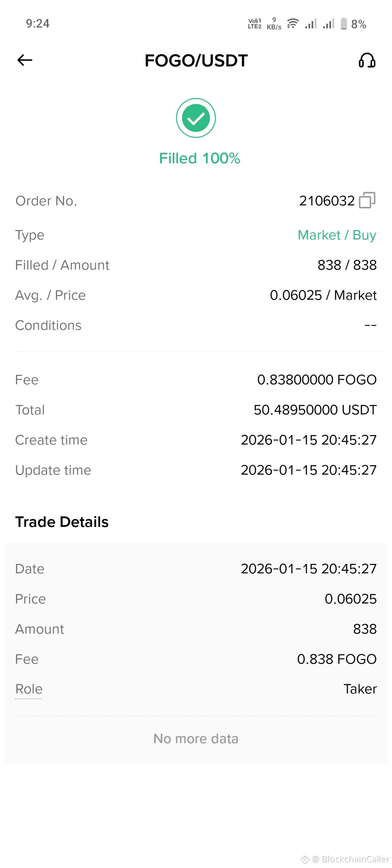This screenshot has height=868, width=392.
Task: Tap the green filled checkmark icon
Action: click(x=196, y=118)
